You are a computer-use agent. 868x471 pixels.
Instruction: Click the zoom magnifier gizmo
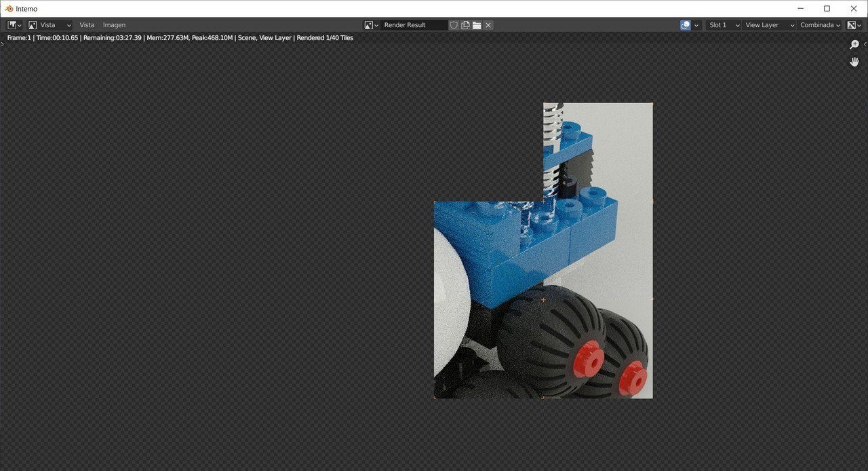(x=854, y=45)
